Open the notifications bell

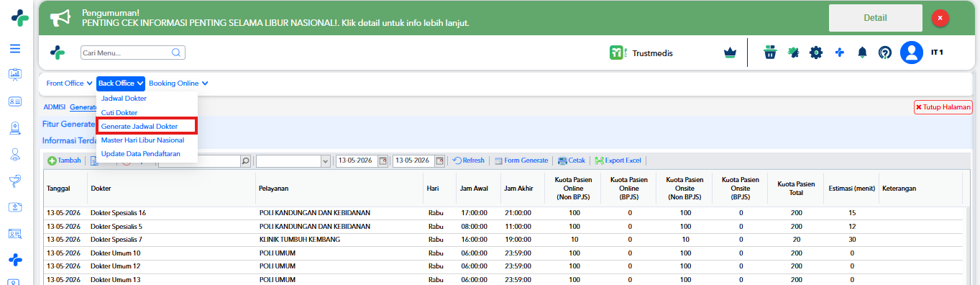[862, 53]
